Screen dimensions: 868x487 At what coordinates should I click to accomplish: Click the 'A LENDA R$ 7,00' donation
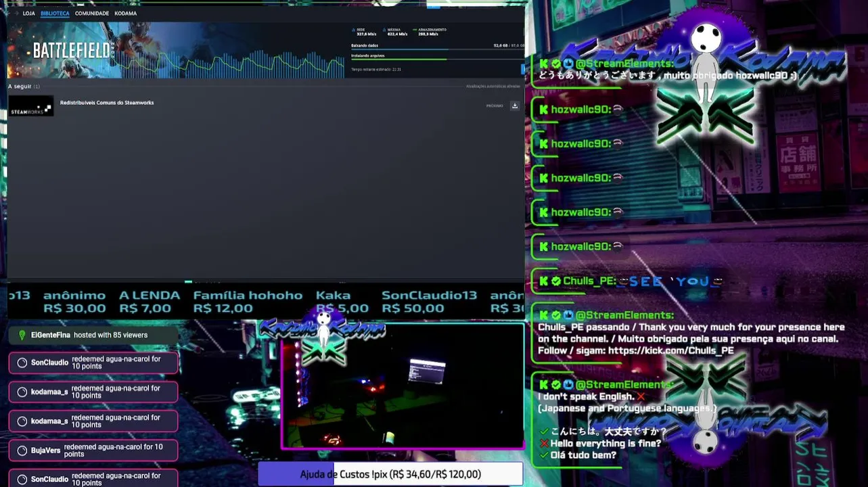(x=150, y=302)
